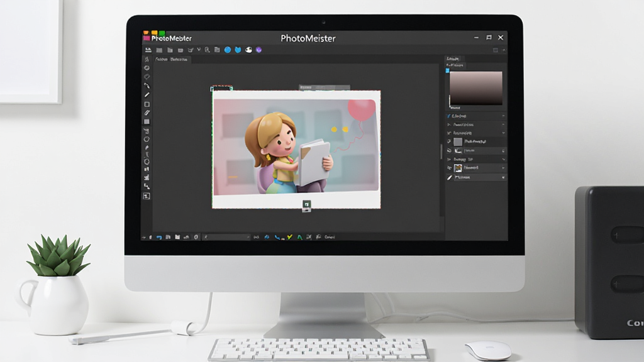Click the blue undo arrow in bottom bar

tap(159, 237)
